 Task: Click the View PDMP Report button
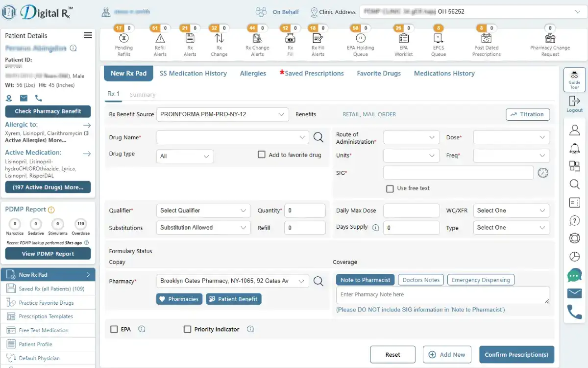tap(48, 254)
